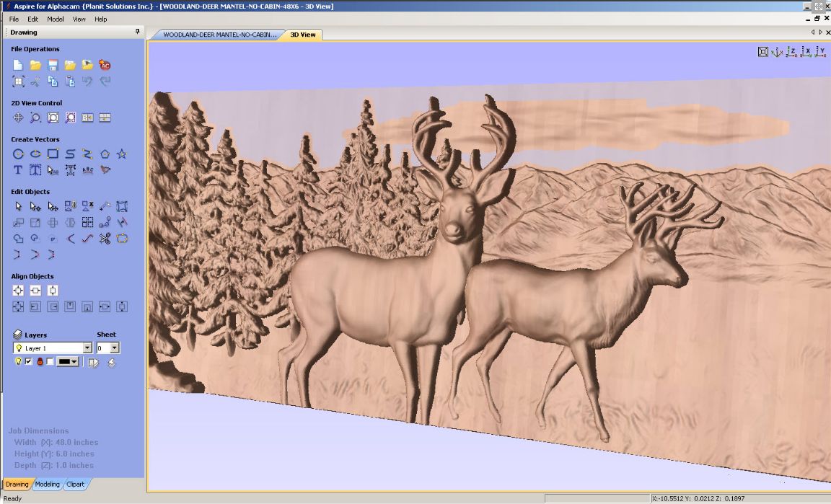Click the Trace bitmap bird icon
The height and width of the screenshot is (504, 831).
105,170
